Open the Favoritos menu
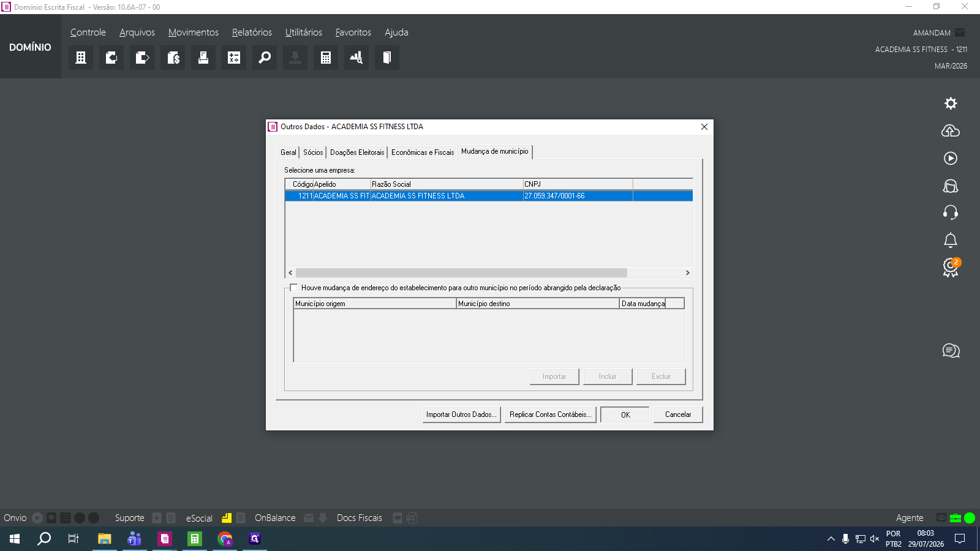The height and width of the screenshot is (551, 980). tap(353, 32)
